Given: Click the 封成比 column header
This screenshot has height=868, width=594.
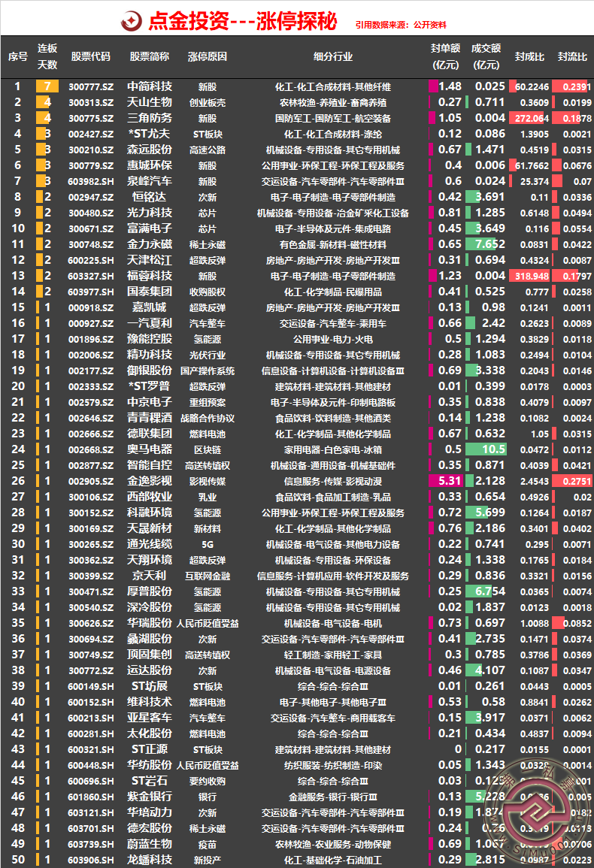Looking at the screenshot, I should coord(529,56).
